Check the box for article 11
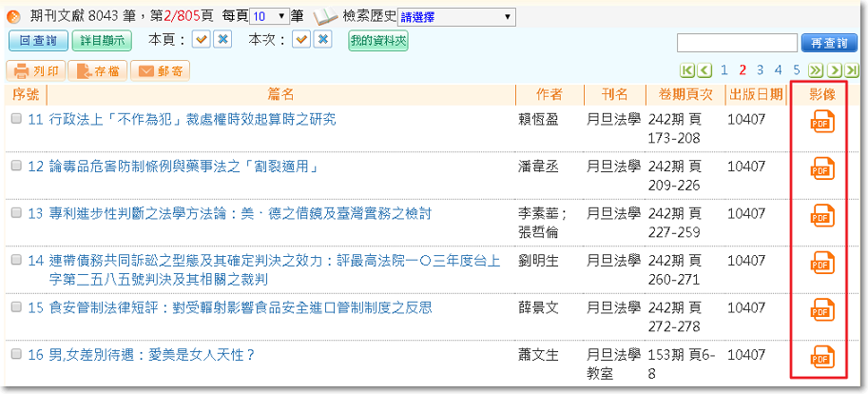 point(16,119)
